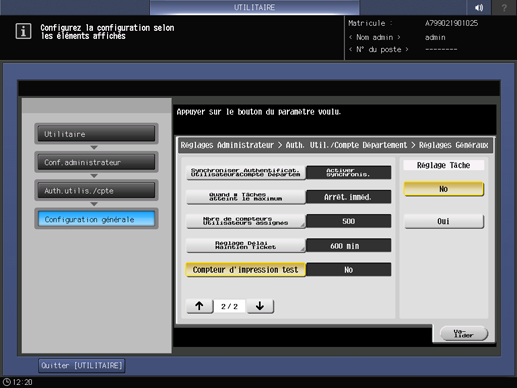The height and width of the screenshot is (388, 517).
Task: Select Conf.administrateur in navigation panel
Action: click(96, 162)
